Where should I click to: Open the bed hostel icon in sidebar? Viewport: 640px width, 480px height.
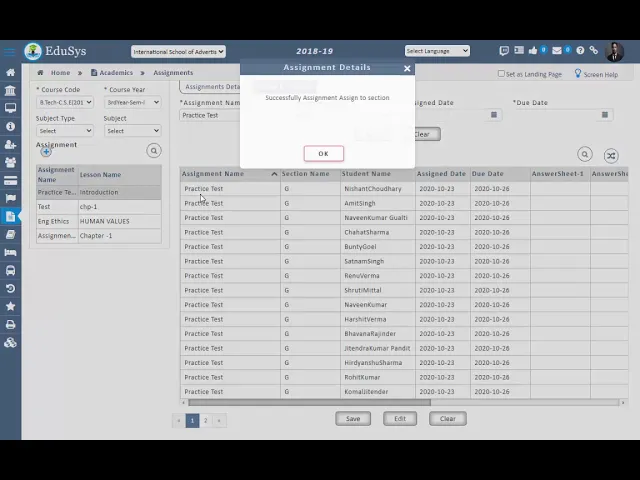[x=10, y=253]
